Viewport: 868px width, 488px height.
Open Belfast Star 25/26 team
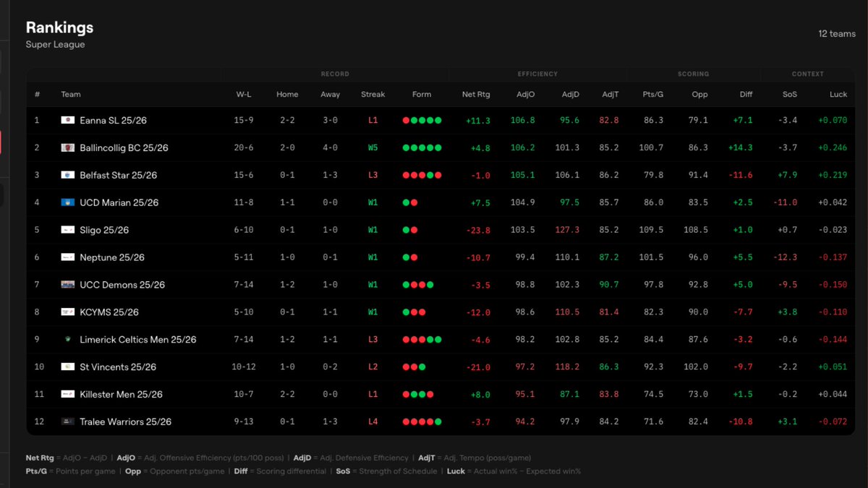(119, 175)
